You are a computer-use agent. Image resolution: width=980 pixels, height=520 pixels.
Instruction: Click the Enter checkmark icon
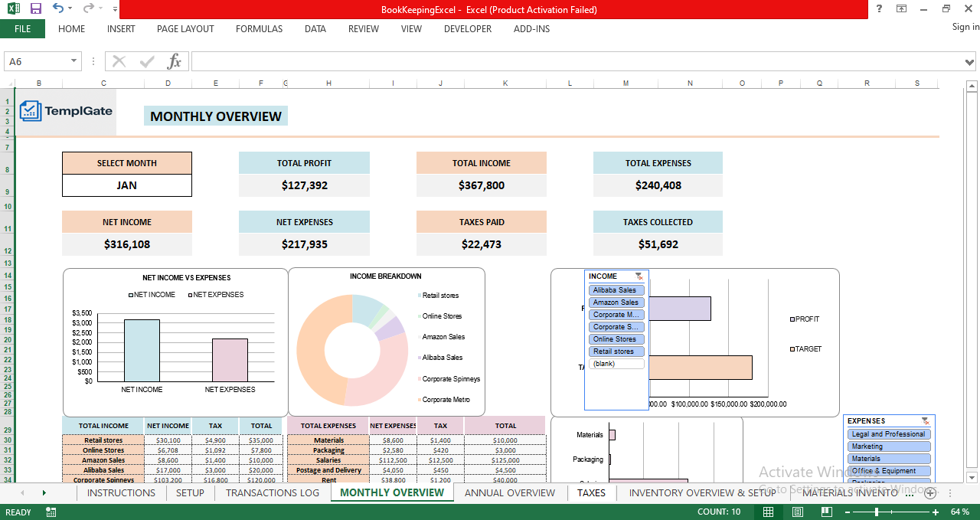point(147,61)
